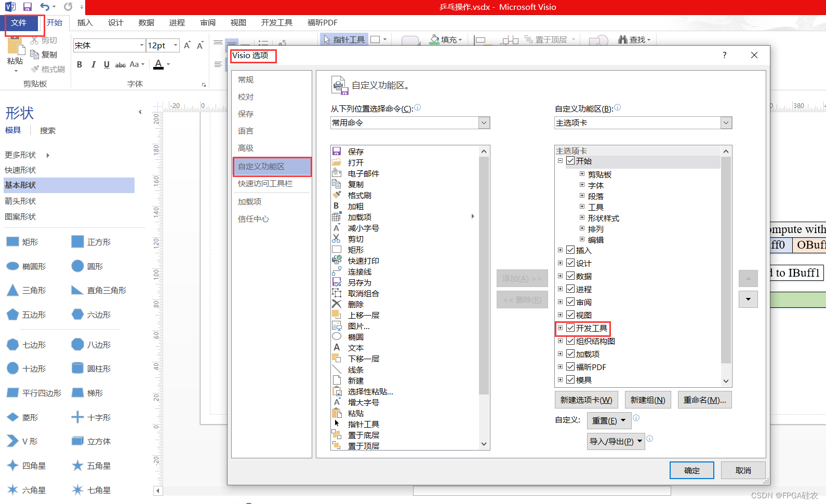Click the Save (保存) command icon in list
826x504 pixels.
[x=337, y=152]
